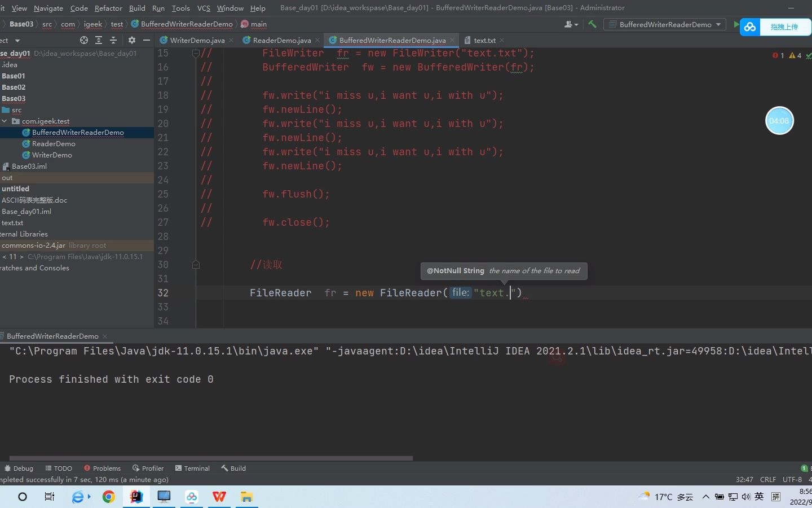Open the VCS menu
Screen dimensions: 812x508
coord(204,8)
